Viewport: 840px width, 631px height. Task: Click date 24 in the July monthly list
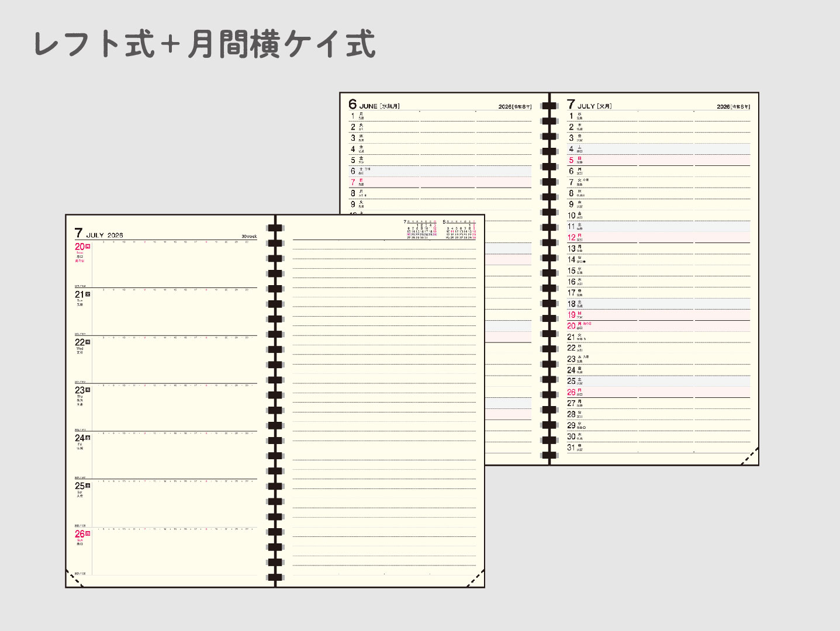coord(571,370)
